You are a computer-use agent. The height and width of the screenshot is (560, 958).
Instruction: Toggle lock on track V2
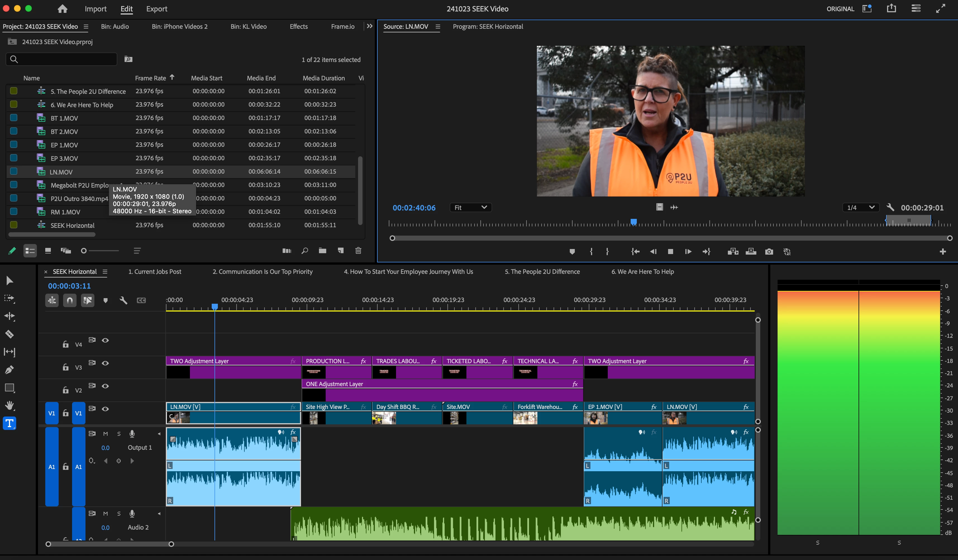[65, 390]
